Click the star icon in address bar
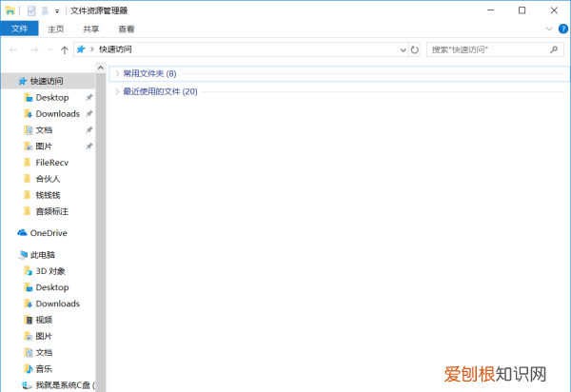 [x=81, y=49]
